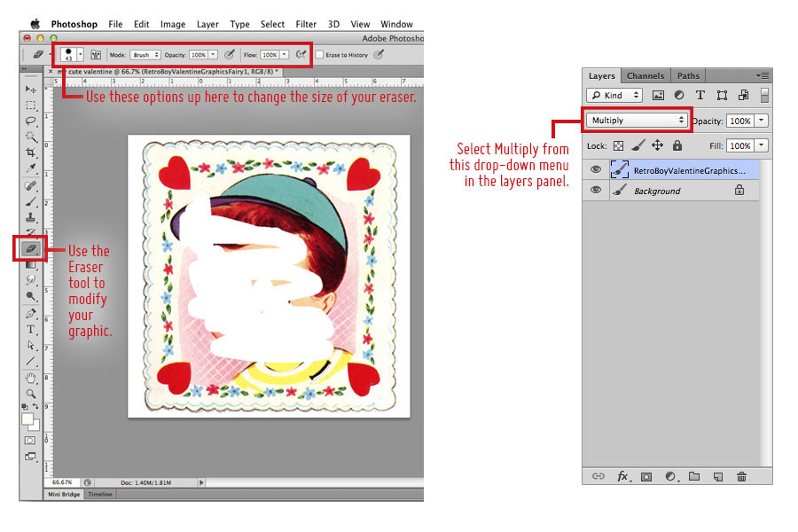Reset default foreground and background colors
Screen dimensions: 798x532
pyautogui.click(x=25, y=406)
